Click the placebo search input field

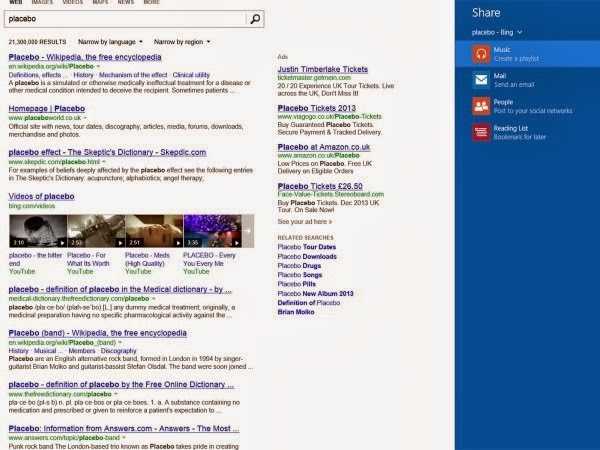125,19
